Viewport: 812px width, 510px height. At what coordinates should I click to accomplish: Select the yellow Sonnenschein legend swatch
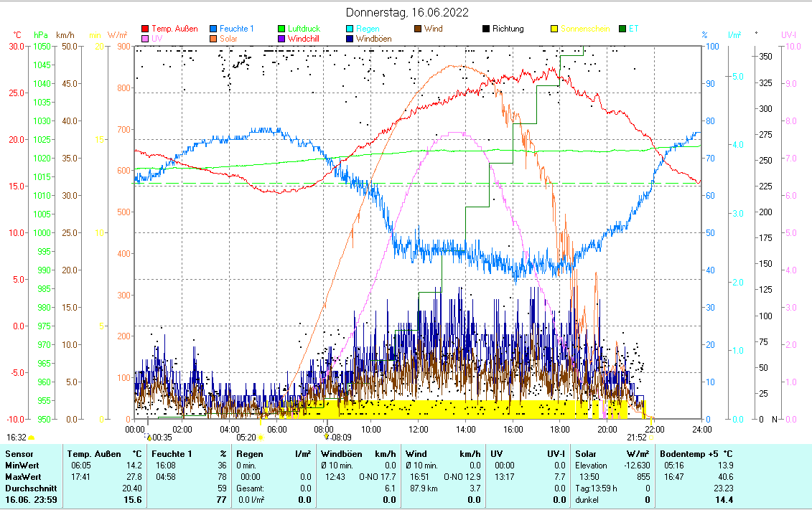tap(554, 29)
